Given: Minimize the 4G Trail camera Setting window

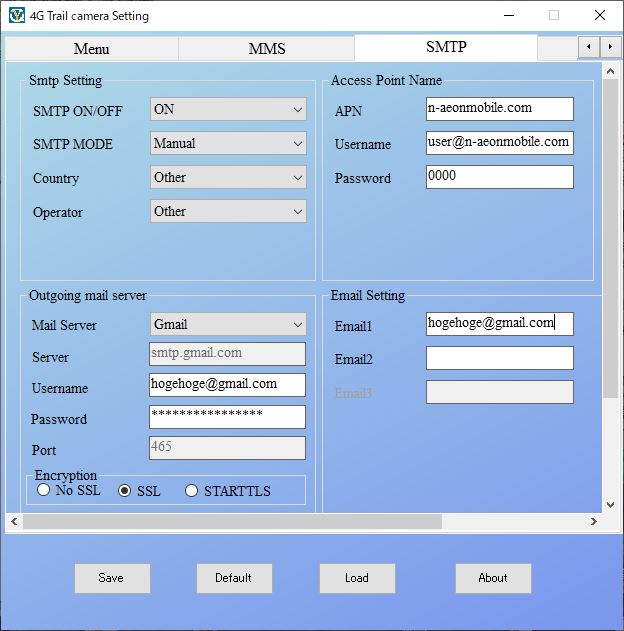Looking at the screenshot, I should tap(509, 16).
